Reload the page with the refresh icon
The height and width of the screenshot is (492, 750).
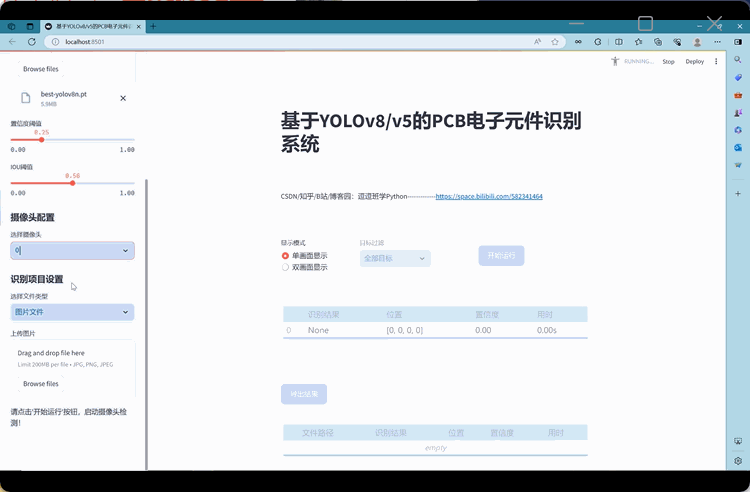pyautogui.click(x=32, y=42)
